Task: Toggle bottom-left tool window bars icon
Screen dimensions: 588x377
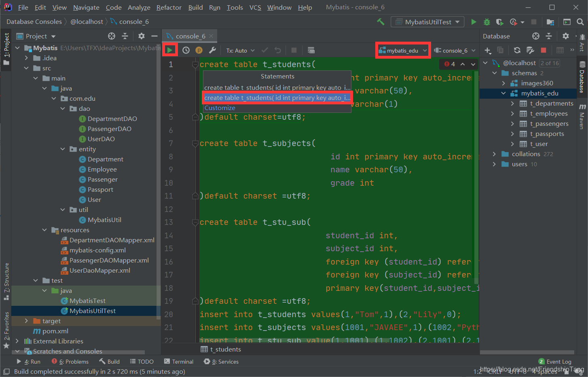Action: click(x=6, y=371)
